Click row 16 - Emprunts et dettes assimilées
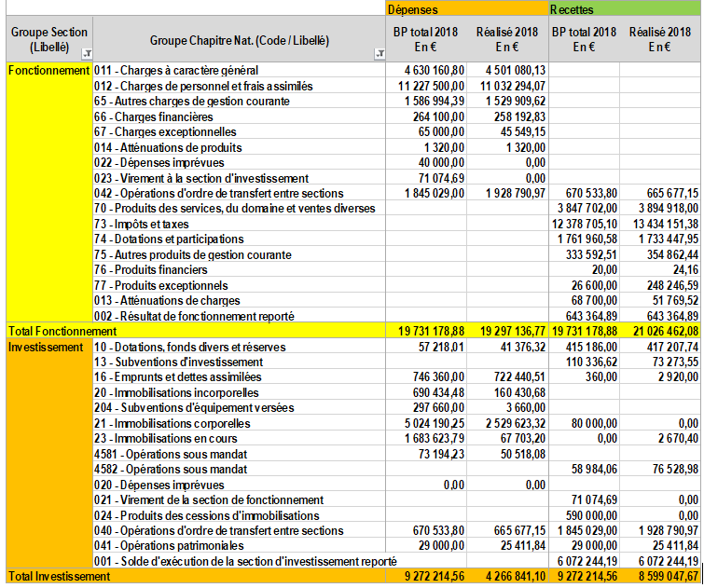The width and height of the screenshot is (704, 588). click(178, 377)
